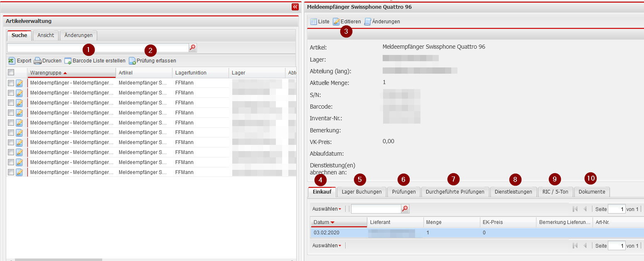The height and width of the screenshot is (261, 644).
Task: Click the search magnifier in Artikelverwaltung
Action: 192,47
